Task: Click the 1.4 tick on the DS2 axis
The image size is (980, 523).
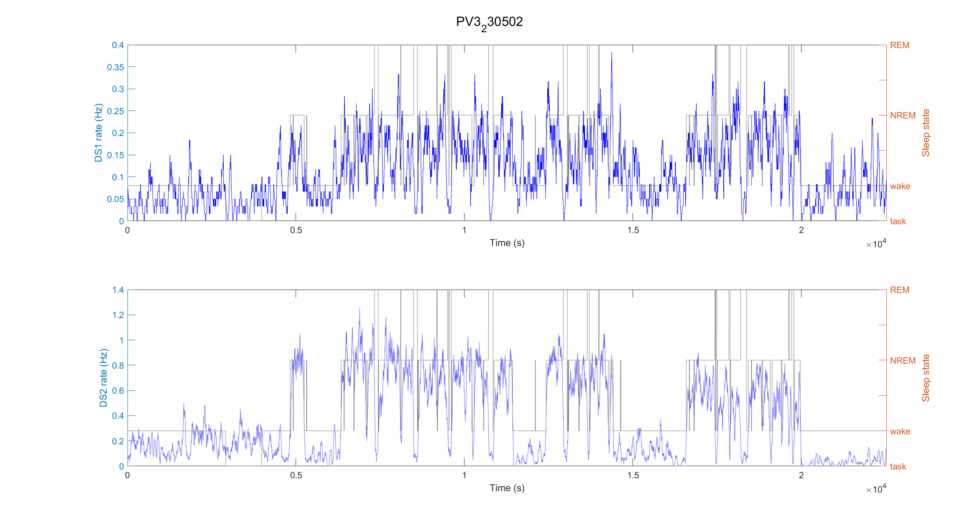Action: [x=118, y=290]
